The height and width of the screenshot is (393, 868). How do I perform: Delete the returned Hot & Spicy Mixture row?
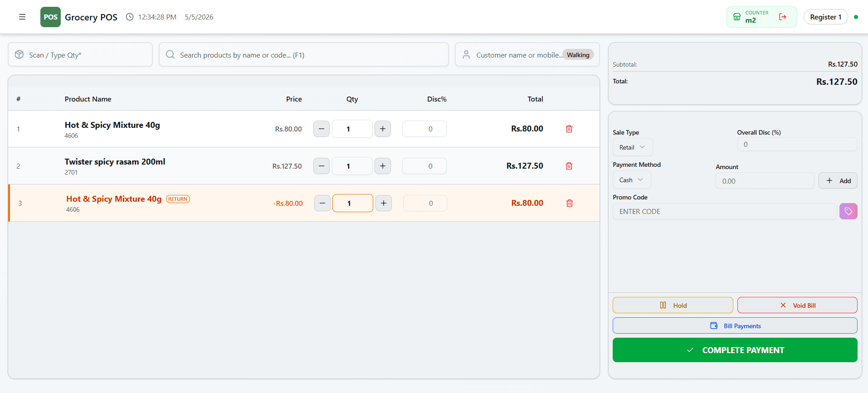(570, 203)
